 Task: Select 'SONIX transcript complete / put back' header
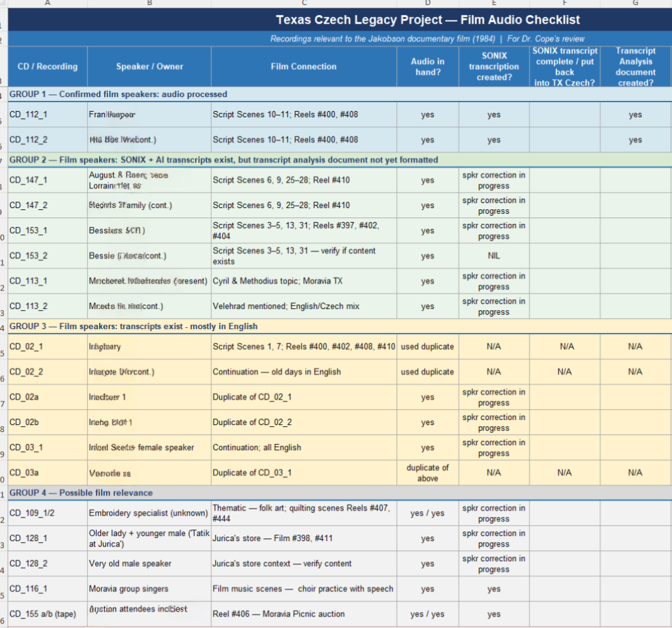tap(565, 66)
